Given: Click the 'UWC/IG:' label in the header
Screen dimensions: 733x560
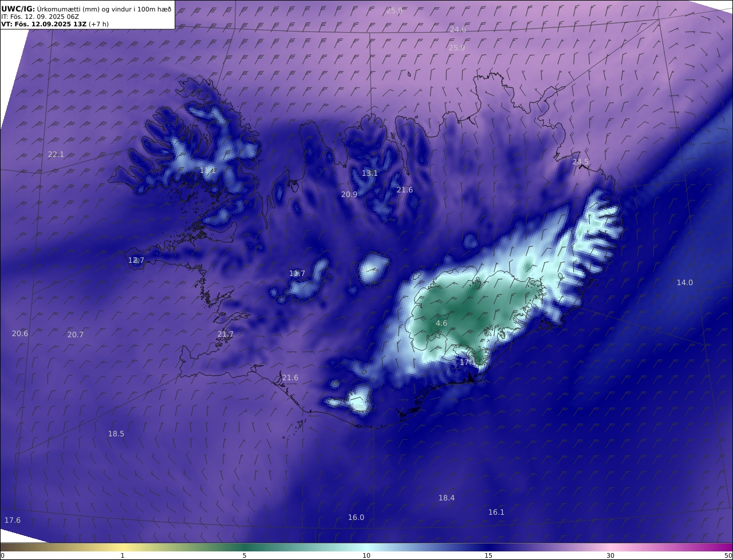Looking at the screenshot, I should click(18, 9).
